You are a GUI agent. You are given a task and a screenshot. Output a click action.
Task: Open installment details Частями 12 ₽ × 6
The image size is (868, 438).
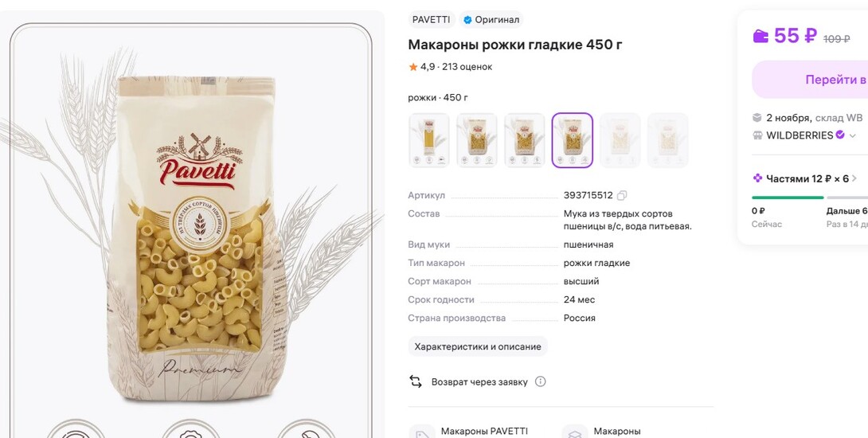(x=805, y=178)
